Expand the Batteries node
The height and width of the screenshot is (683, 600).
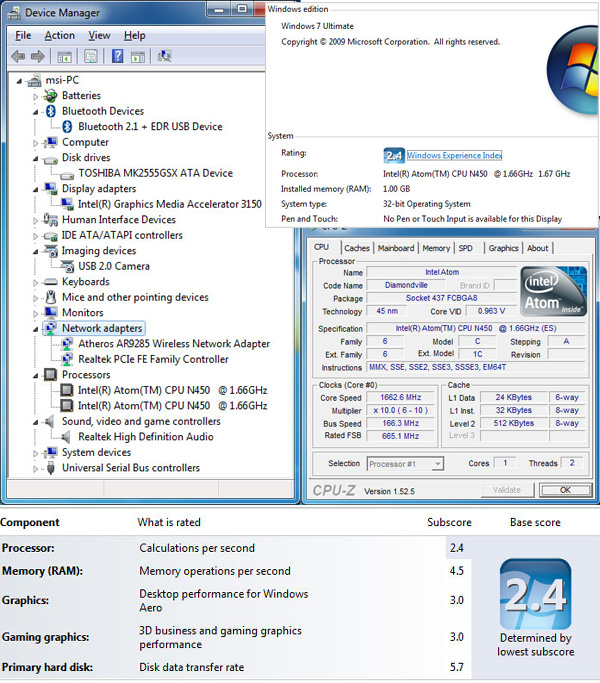(x=36, y=96)
